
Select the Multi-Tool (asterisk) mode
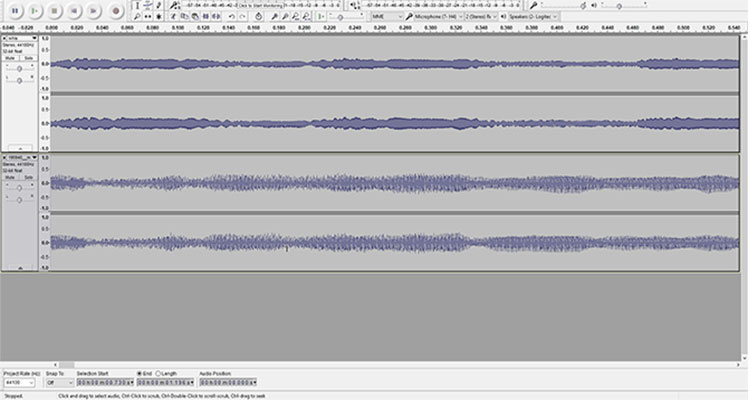158,16
